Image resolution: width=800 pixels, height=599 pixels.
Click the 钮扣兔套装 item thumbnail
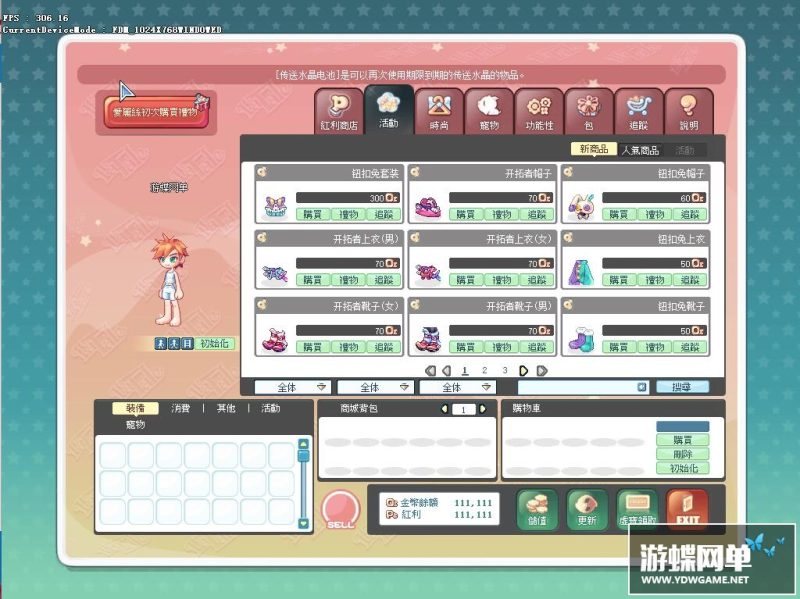(276, 207)
